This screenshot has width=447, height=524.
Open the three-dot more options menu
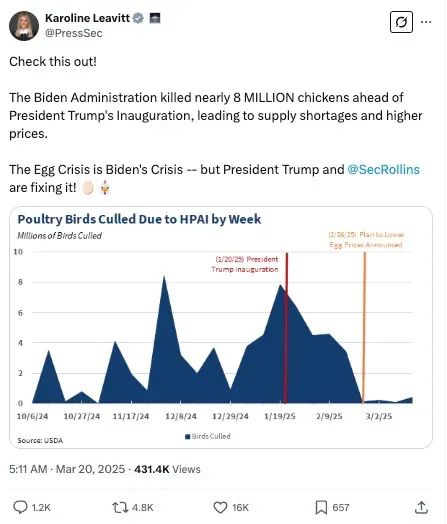[x=426, y=22]
